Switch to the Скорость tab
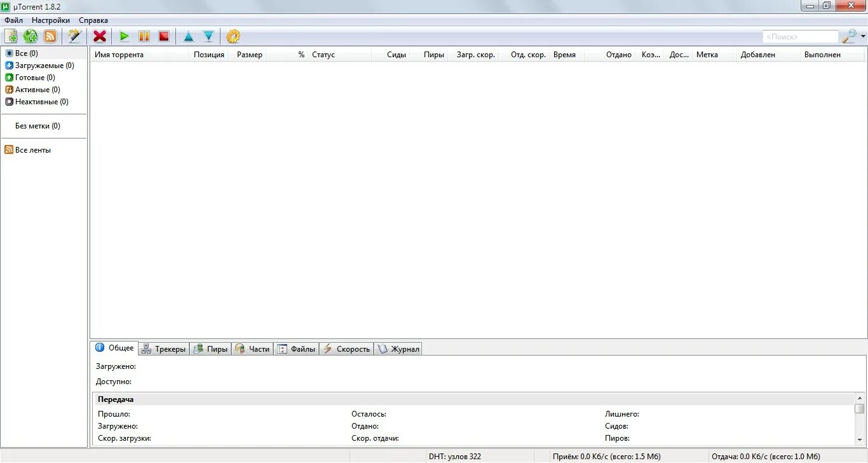The height and width of the screenshot is (463, 868). tap(346, 349)
